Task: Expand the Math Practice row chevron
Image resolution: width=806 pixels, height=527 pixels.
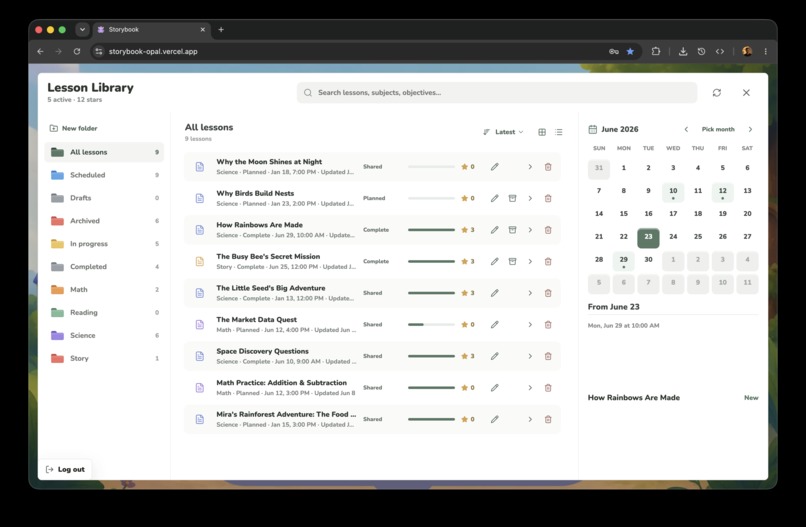Action: pyautogui.click(x=530, y=388)
